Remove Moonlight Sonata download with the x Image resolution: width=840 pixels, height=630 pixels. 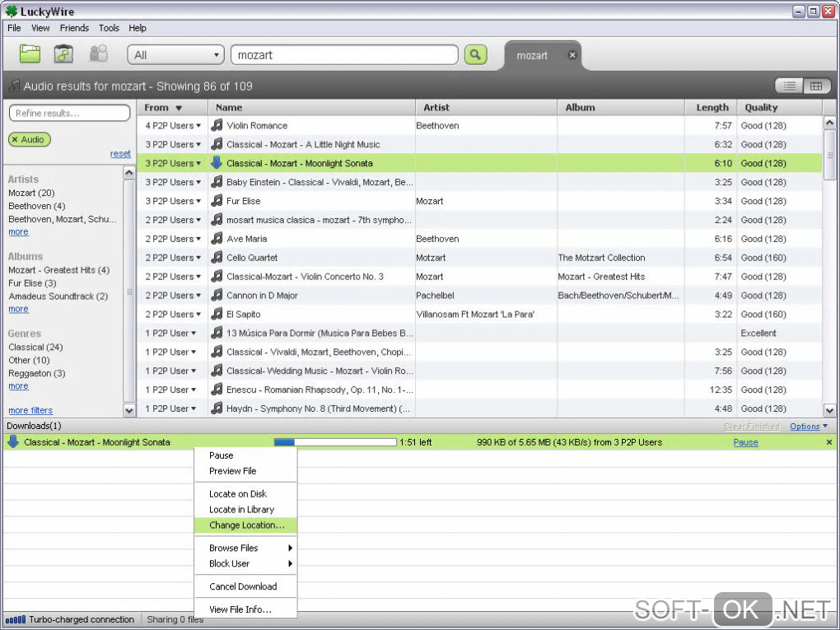[x=828, y=442]
